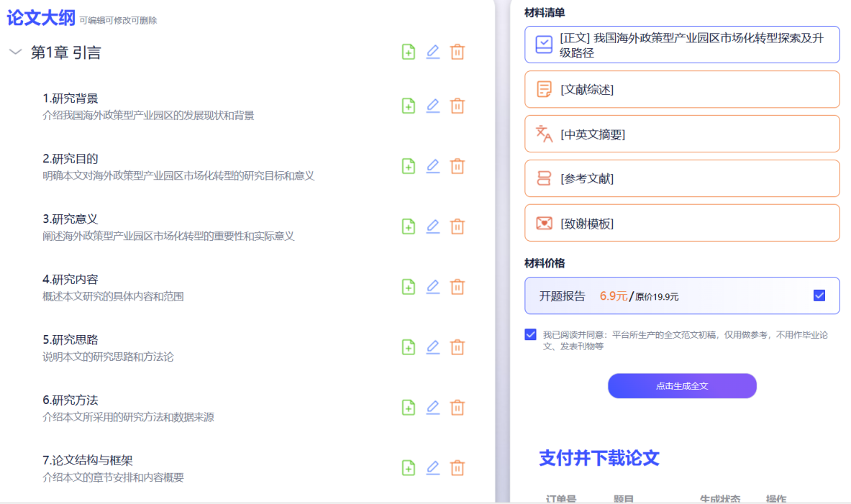Delete the 5.研究思路 section

[457, 347]
